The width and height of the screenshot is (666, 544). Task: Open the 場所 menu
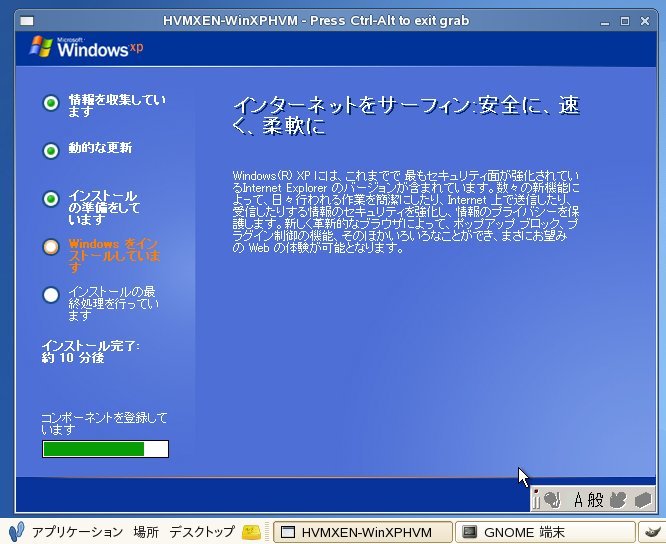pos(146,532)
